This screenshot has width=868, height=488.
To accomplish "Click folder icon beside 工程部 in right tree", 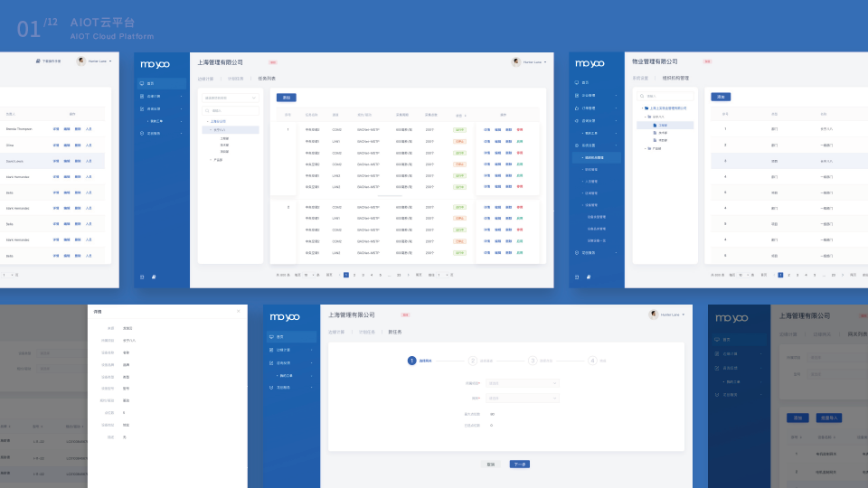I will tap(655, 125).
